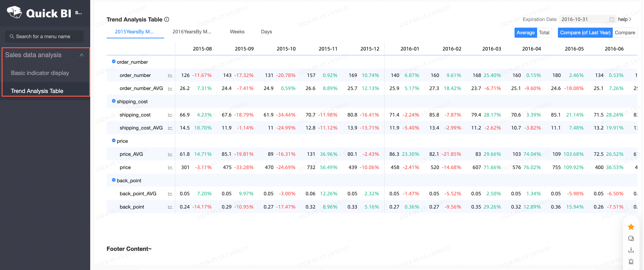Screen dimensions: 644x270
Task: Click trend chart icon beside price_AVG
Action: [x=170, y=154]
